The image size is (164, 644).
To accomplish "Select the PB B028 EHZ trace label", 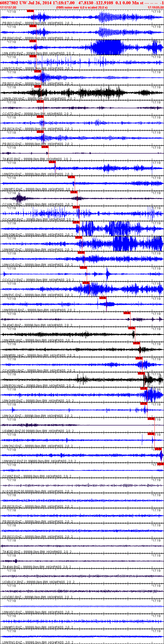I will coord(37,507).
